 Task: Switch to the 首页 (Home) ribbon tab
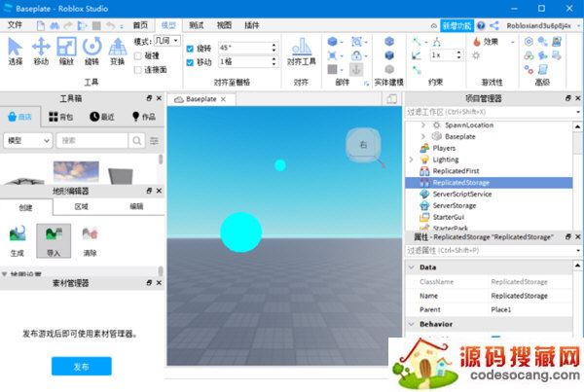point(140,25)
